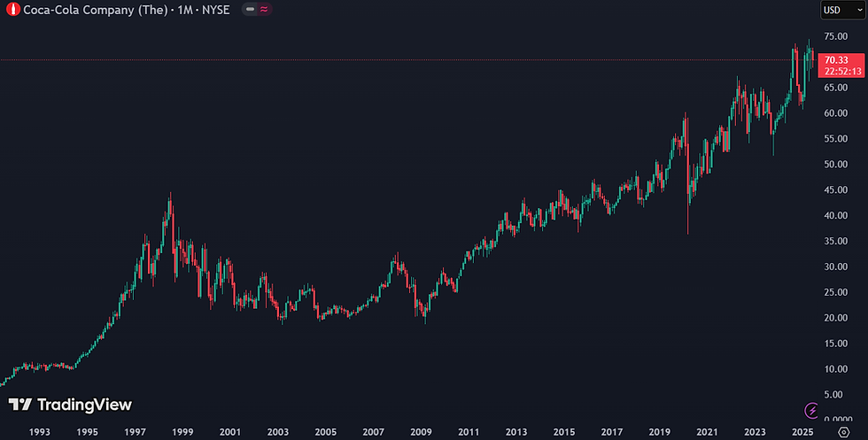This screenshot has height=440, width=868.
Task: Click the 2015 year label on time axis
Action: click(564, 432)
